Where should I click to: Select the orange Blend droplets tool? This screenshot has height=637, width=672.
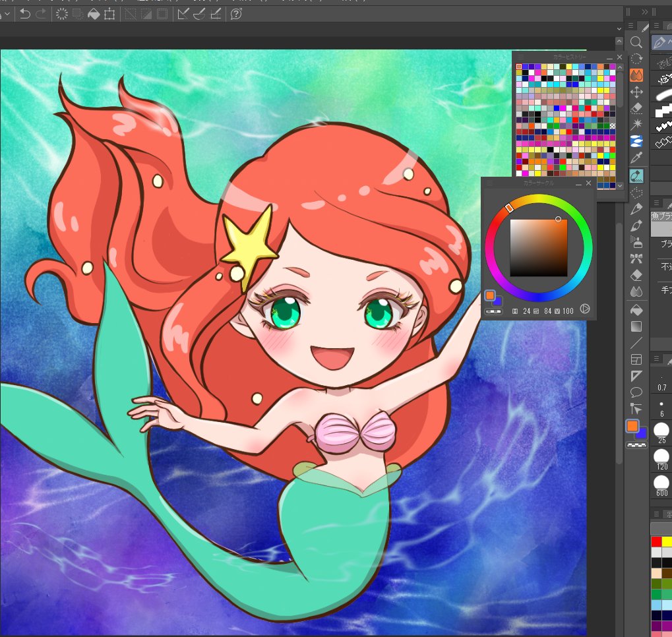(636, 75)
